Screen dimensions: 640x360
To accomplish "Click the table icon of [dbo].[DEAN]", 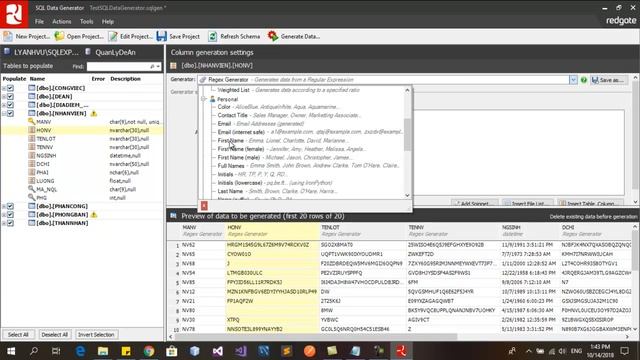I will [x=31, y=96].
